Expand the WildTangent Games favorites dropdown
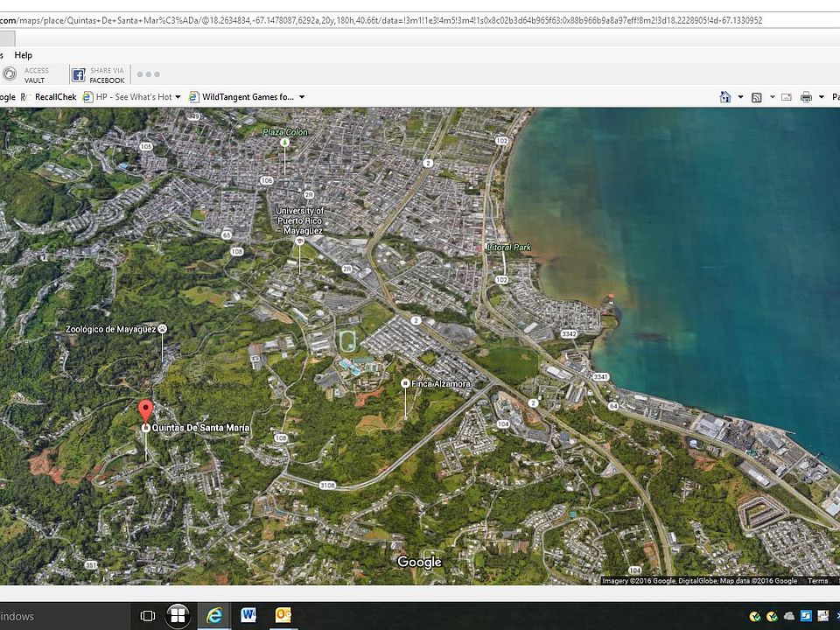840x630 pixels. (x=302, y=97)
